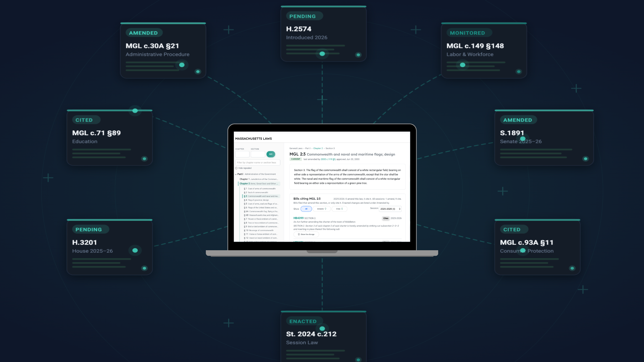Click the Chapter 2 breadcrumb link
The width and height of the screenshot is (644, 362).
click(x=318, y=149)
